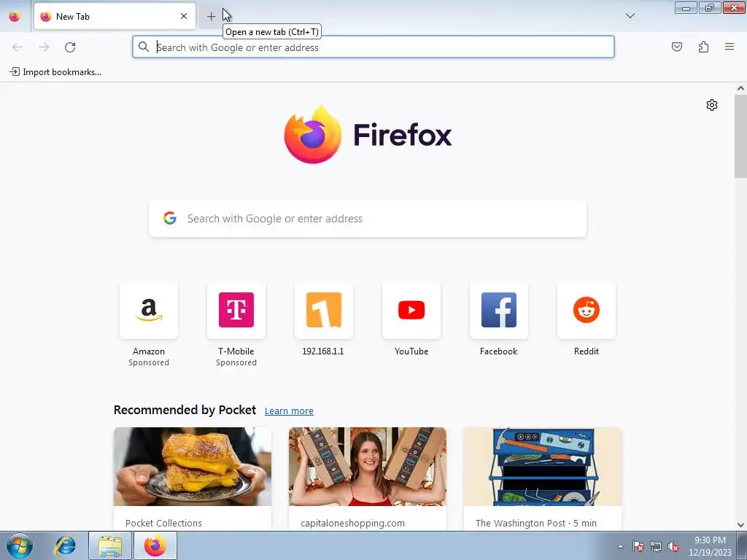
Task: Launch Internet Explorer from the taskbar
Action: 65,545
